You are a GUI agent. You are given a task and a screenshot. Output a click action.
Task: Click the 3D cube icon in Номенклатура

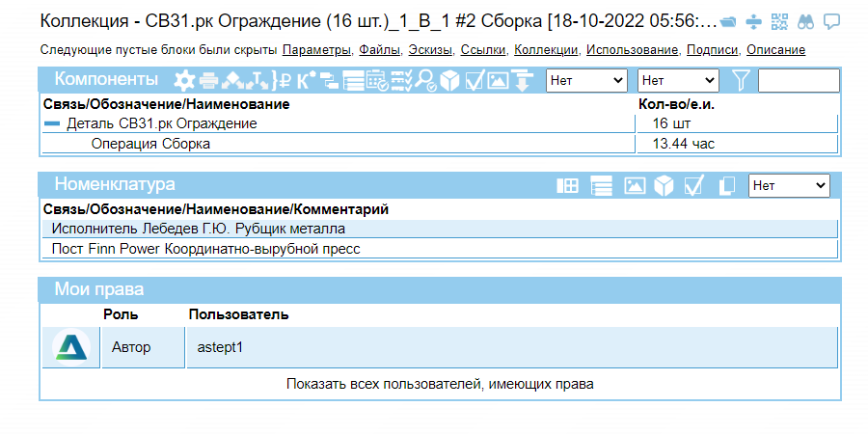[664, 186]
